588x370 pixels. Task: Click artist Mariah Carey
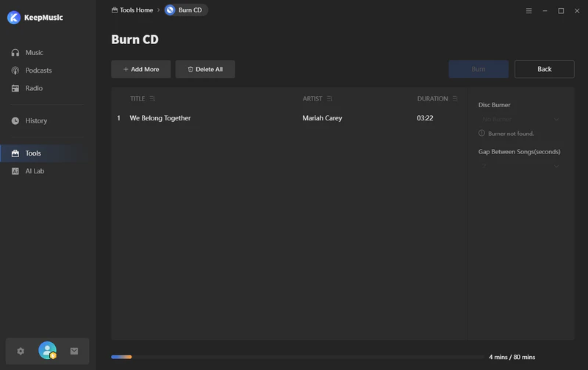click(x=322, y=118)
